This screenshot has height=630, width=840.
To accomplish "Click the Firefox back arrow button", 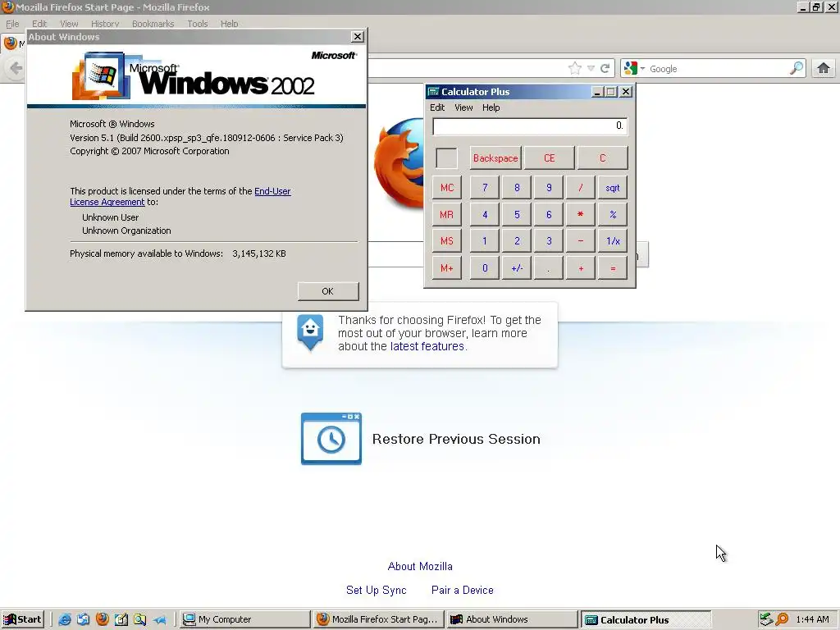I will (x=16, y=68).
